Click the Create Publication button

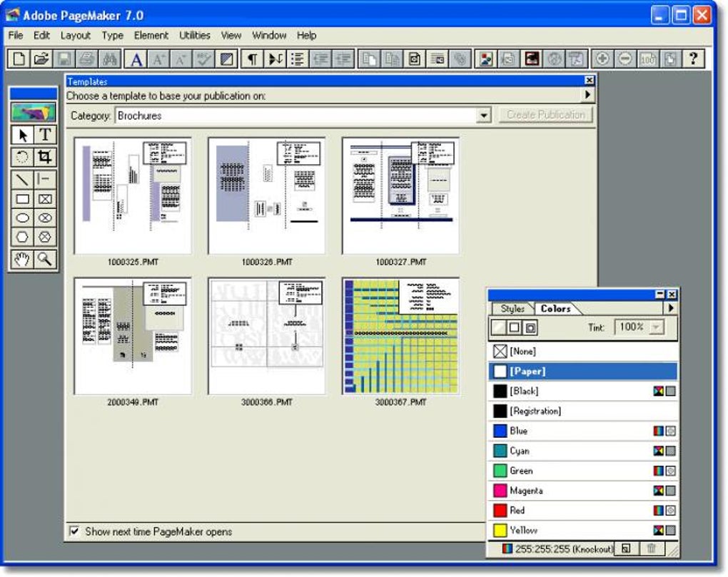pos(545,115)
